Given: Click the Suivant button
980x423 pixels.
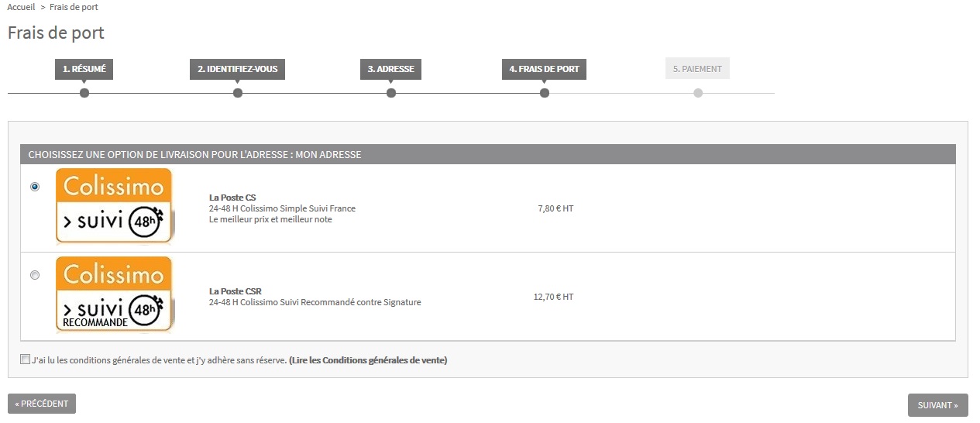Looking at the screenshot, I should pyautogui.click(x=937, y=405).
